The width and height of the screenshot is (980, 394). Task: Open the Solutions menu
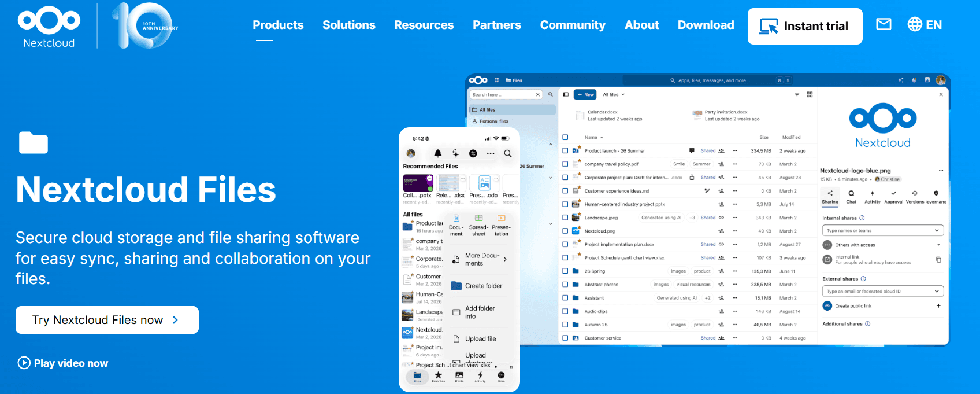(x=349, y=25)
